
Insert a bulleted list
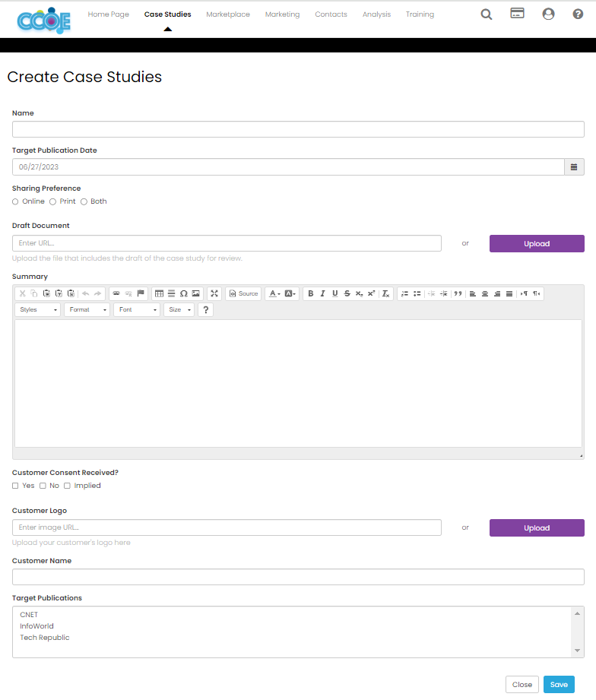click(x=417, y=293)
